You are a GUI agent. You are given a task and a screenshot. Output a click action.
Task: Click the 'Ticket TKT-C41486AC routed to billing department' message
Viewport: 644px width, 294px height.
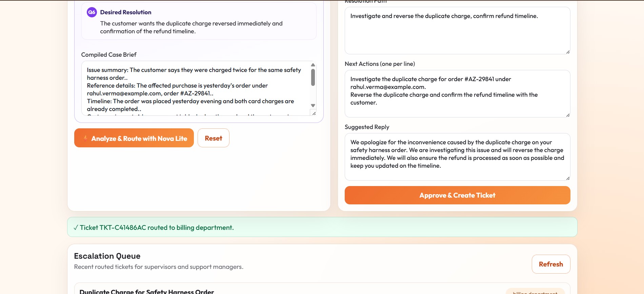click(x=157, y=227)
